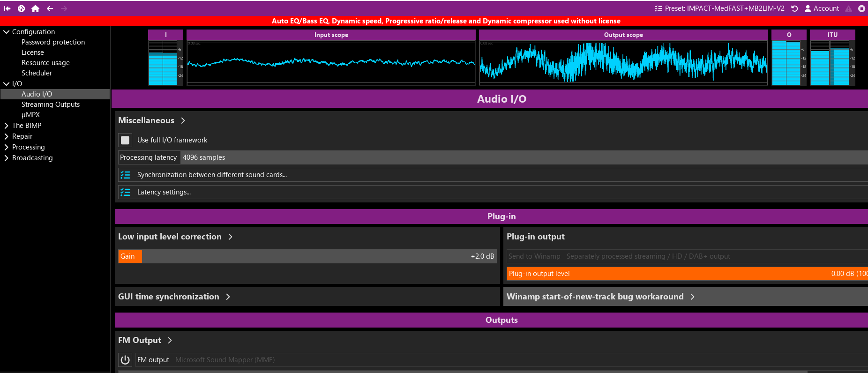This screenshot has height=373, width=868.
Task: Navigate back with the left arrow
Action: [50, 8]
